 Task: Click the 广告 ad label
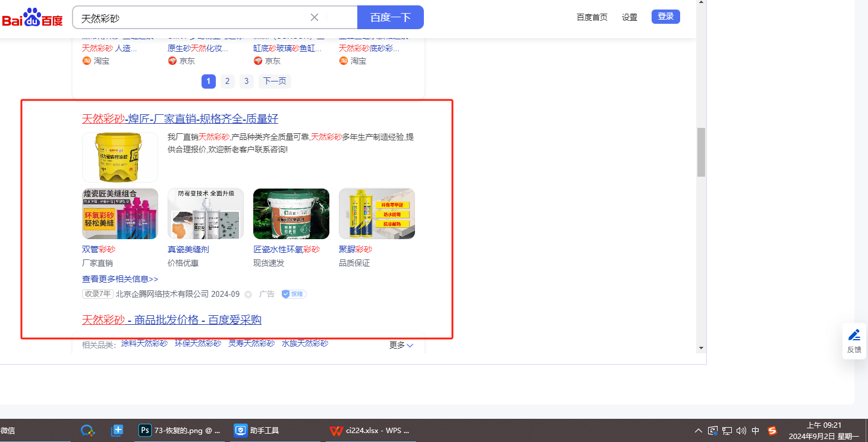coord(267,294)
